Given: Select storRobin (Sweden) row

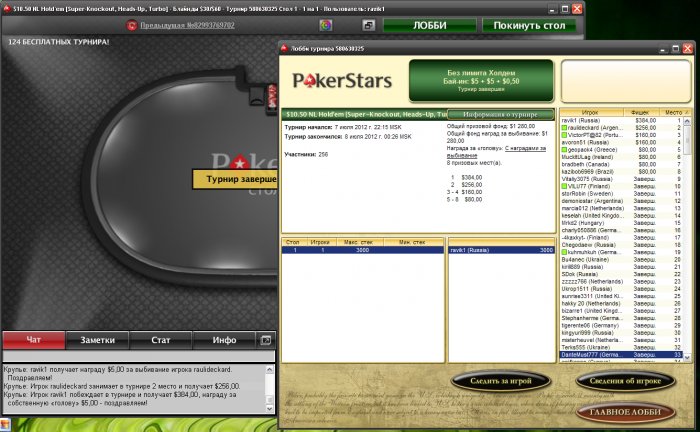Looking at the screenshot, I should point(621,194).
